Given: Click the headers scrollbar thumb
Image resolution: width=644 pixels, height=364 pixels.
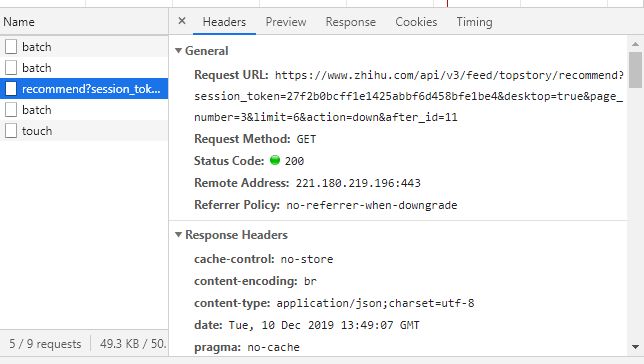Looking at the screenshot, I should tap(635, 69).
